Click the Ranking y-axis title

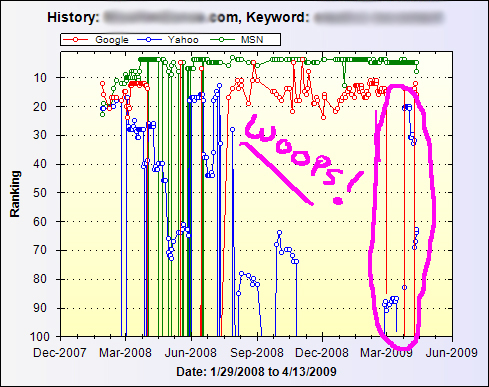pyautogui.click(x=15, y=194)
